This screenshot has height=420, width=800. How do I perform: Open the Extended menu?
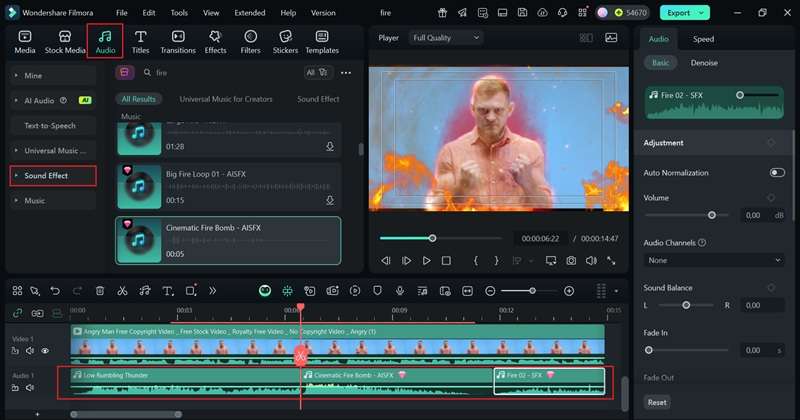click(x=249, y=13)
